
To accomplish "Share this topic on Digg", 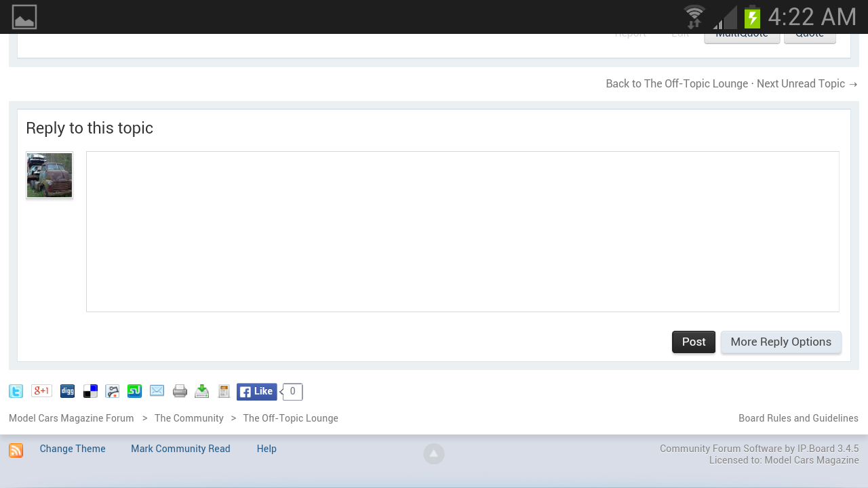I will tap(67, 391).
